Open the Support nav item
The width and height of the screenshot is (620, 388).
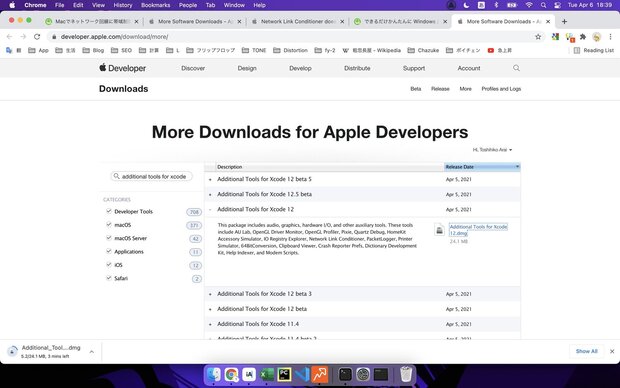coord(414,68)
